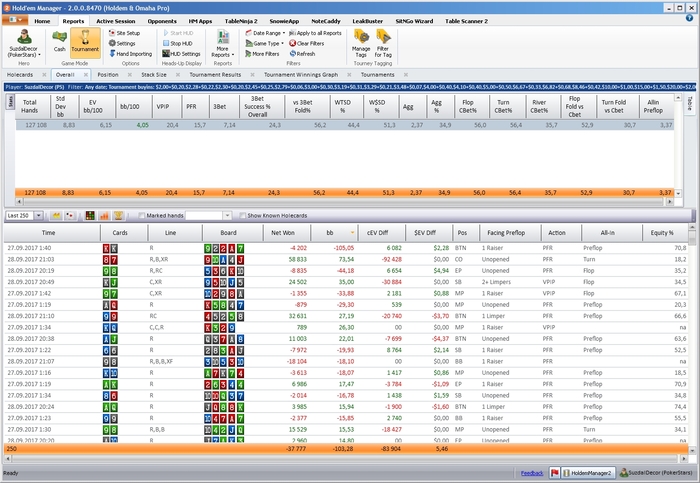Sort by Equity % column header
The width and height of the screenshot is (700, 483).
[663, 233]
